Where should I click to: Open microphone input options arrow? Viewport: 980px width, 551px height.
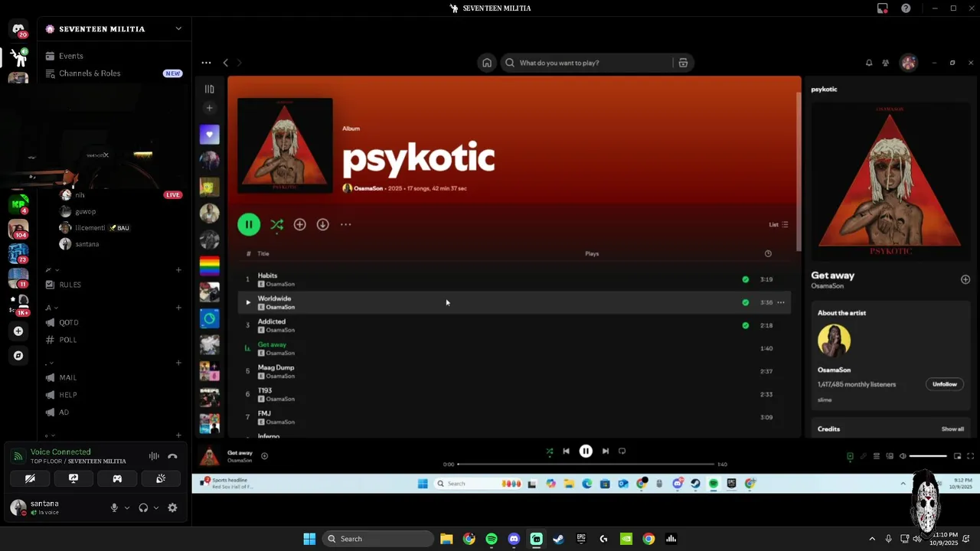(127, 507)
